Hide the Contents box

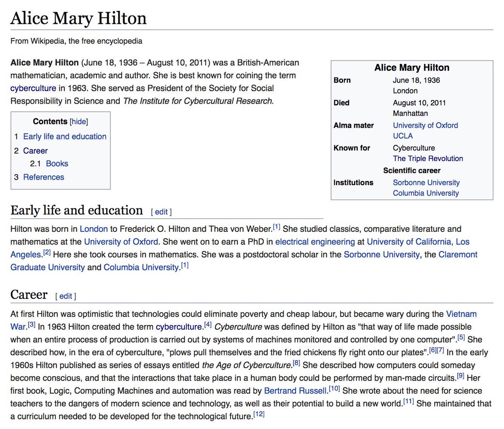(x=79, y=122)
